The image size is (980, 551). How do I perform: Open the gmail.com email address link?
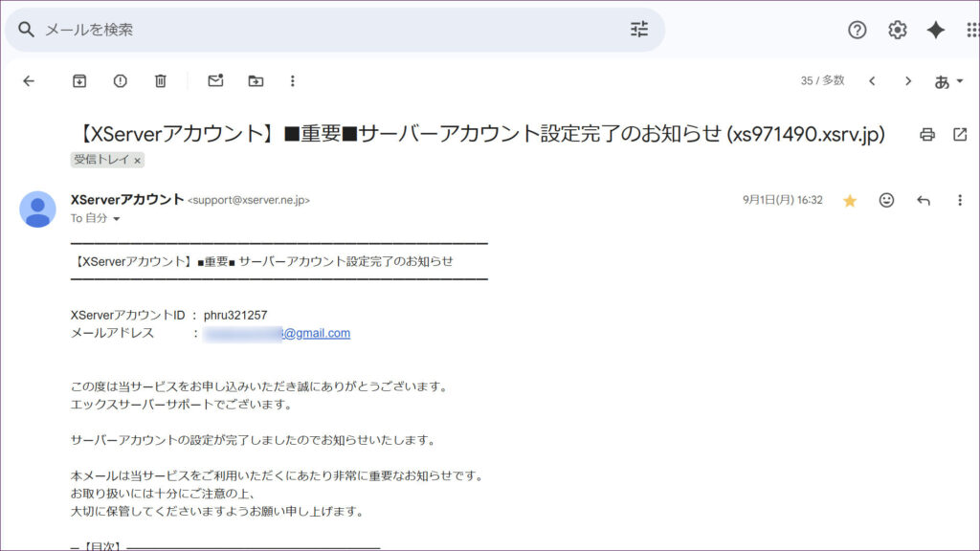point(316,334)
